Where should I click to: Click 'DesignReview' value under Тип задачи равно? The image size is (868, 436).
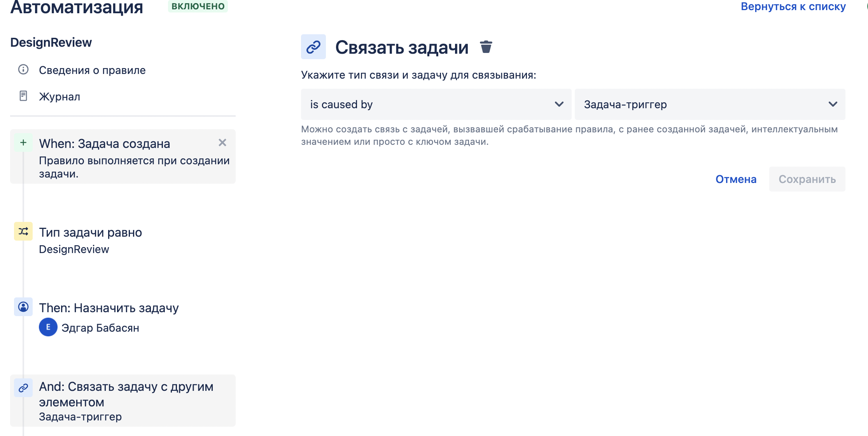(74, 249)
